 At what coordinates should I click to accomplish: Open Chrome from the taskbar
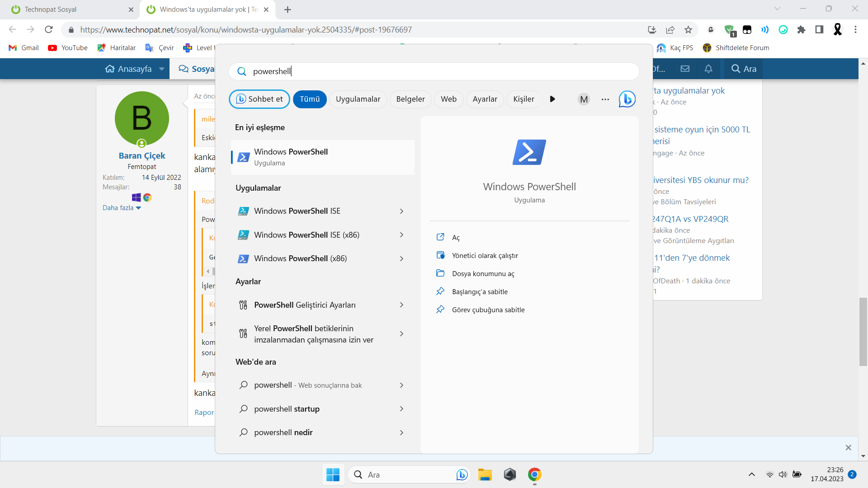tap(534, 474)
